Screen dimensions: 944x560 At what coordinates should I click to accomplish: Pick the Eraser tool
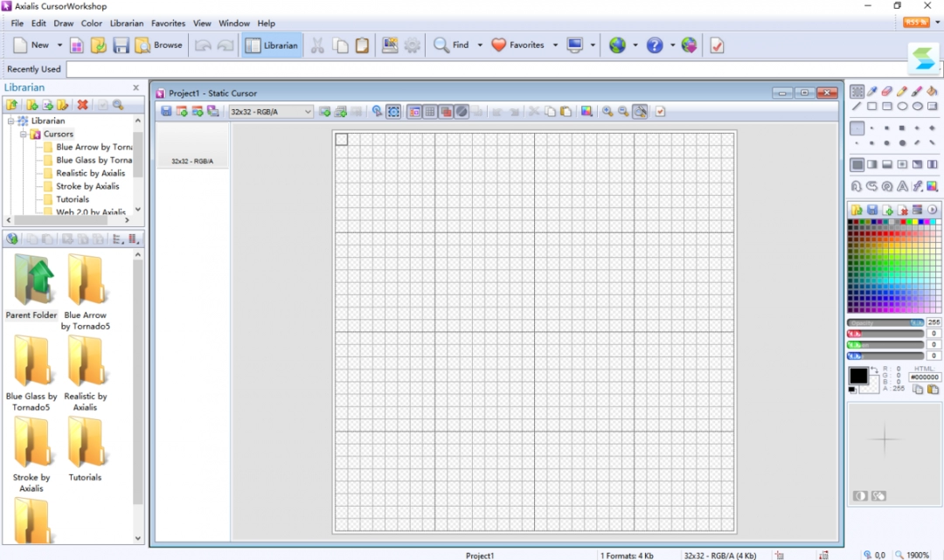tap(887, 91)
